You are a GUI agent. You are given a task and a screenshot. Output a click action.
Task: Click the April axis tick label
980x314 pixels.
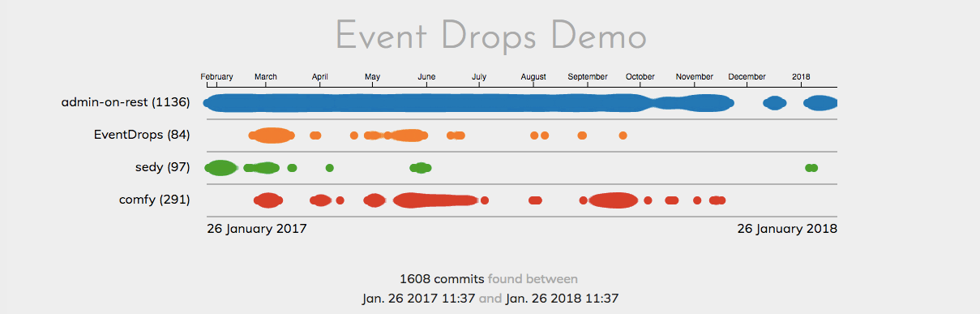pos(319,77)
